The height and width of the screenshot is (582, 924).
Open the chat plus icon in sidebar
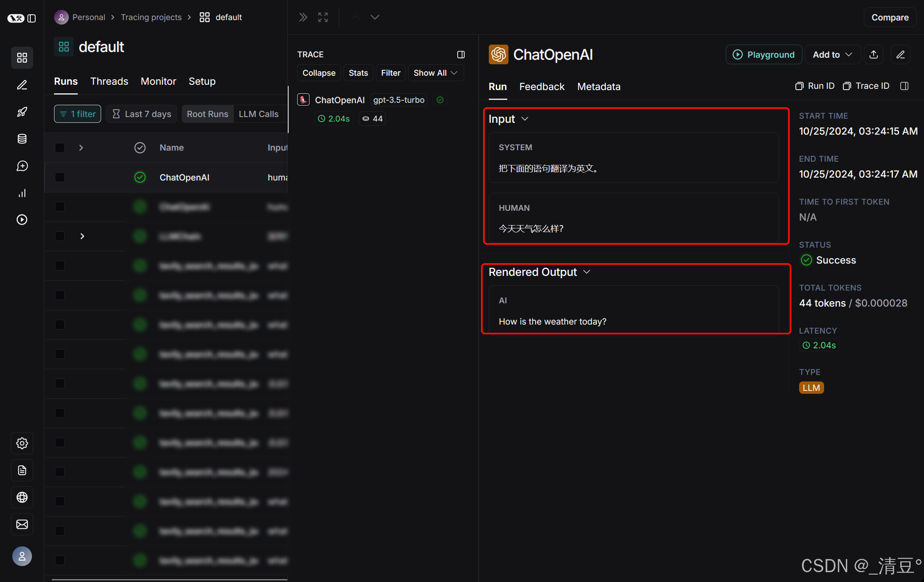22,166
